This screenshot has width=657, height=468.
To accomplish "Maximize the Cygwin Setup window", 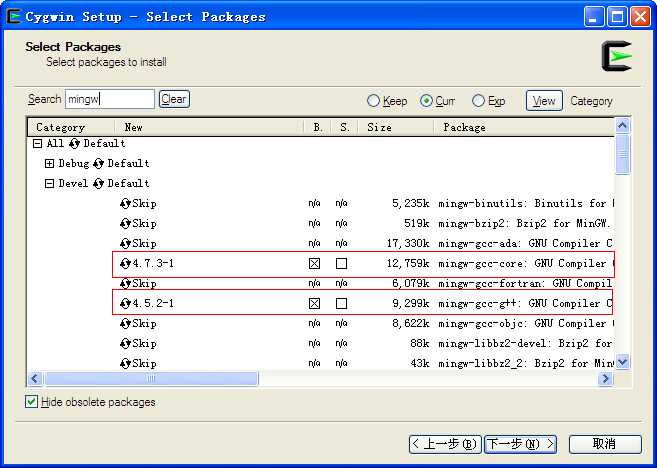I will click(617, 17).
